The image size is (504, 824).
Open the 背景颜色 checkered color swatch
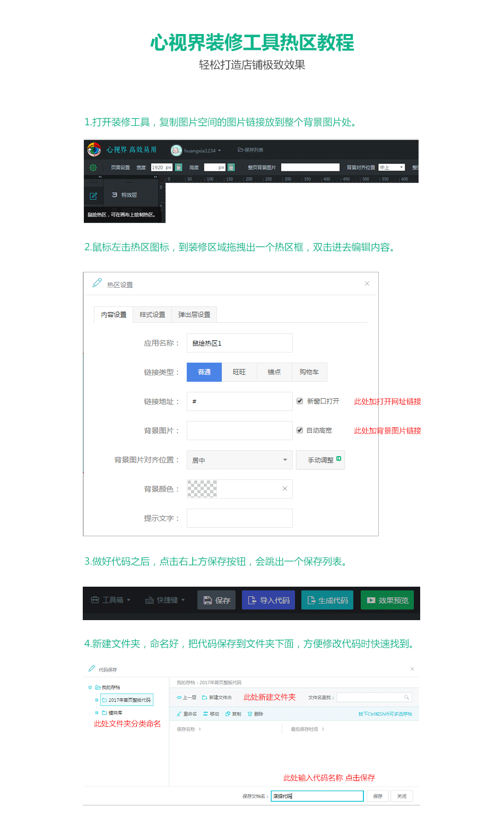(x=202, y=488)
